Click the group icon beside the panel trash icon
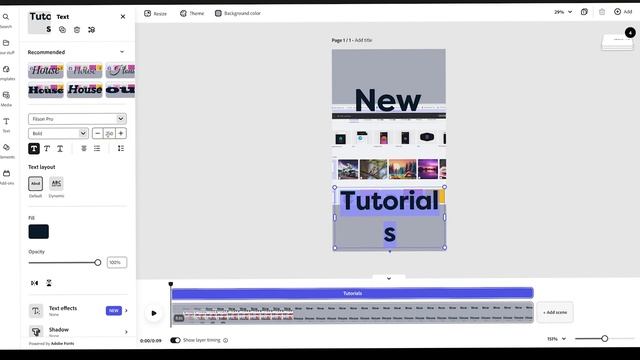The height and width of the screenshot is (360, 640). [91, 30]
